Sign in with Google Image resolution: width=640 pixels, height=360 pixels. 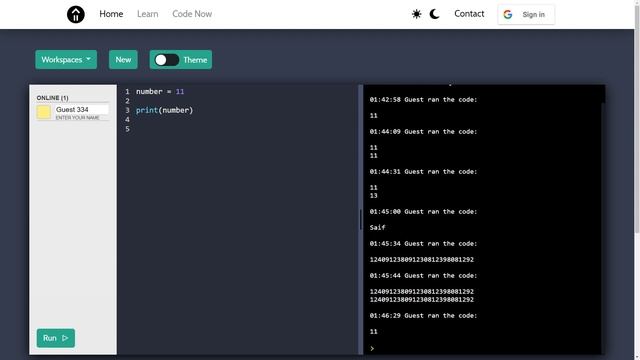tap(526, 15)
